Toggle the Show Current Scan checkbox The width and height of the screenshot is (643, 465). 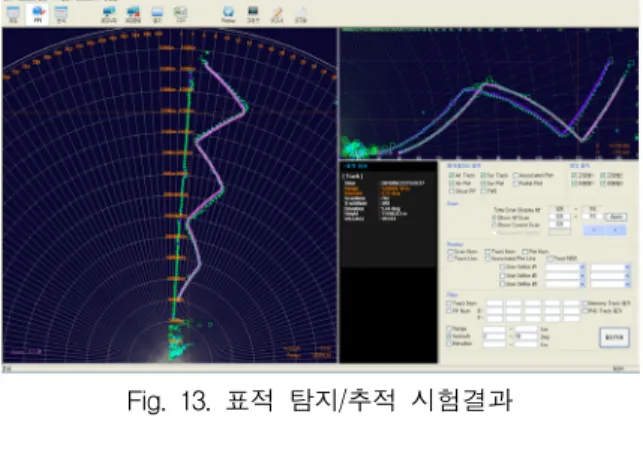494,225
